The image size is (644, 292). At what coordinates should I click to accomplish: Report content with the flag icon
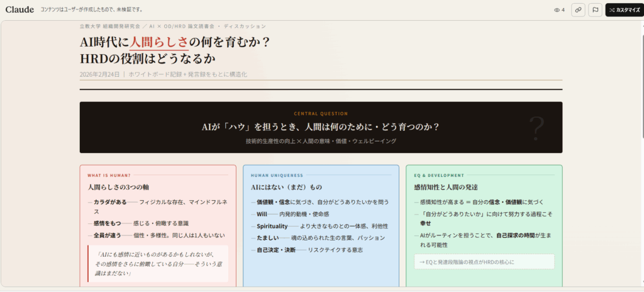tap(595, 10)
